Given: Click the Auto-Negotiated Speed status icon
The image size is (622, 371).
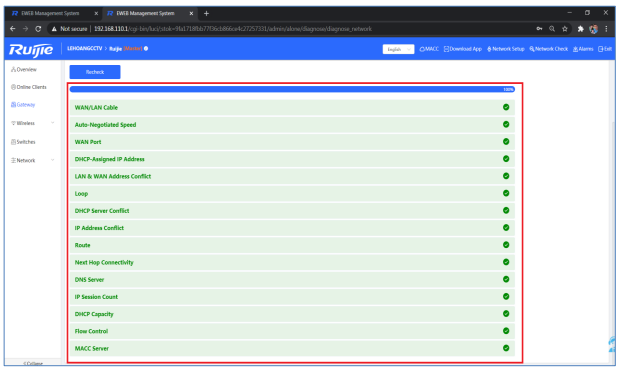Looking at the screenshot, I should pyautogui.click(x=506, y=124).
